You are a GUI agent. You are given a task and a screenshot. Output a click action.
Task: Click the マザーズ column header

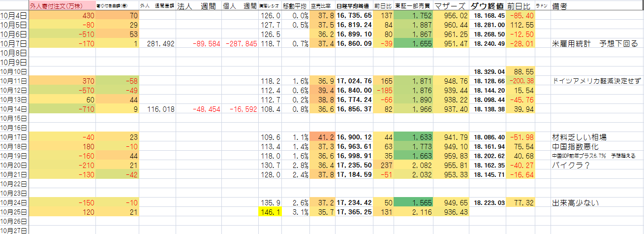tap(450, 6)
